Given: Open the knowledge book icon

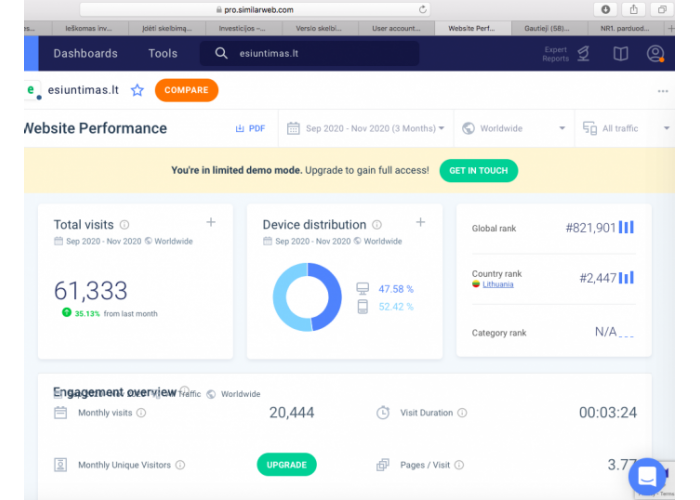Looking at the screenshot, I should (621, 54).
